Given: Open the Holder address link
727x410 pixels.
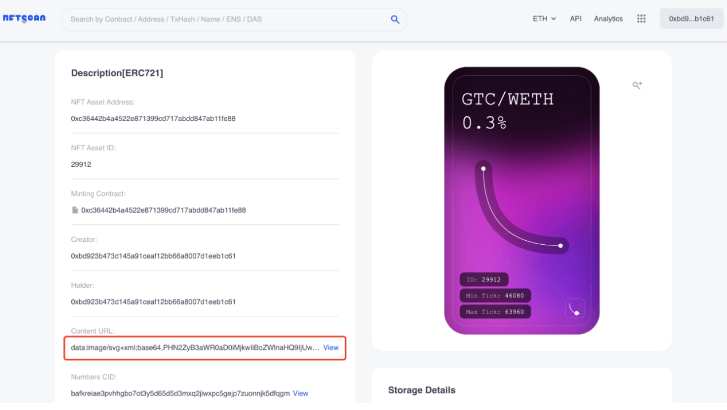Looking at the screenshot, I should click(x=153, y=302).
